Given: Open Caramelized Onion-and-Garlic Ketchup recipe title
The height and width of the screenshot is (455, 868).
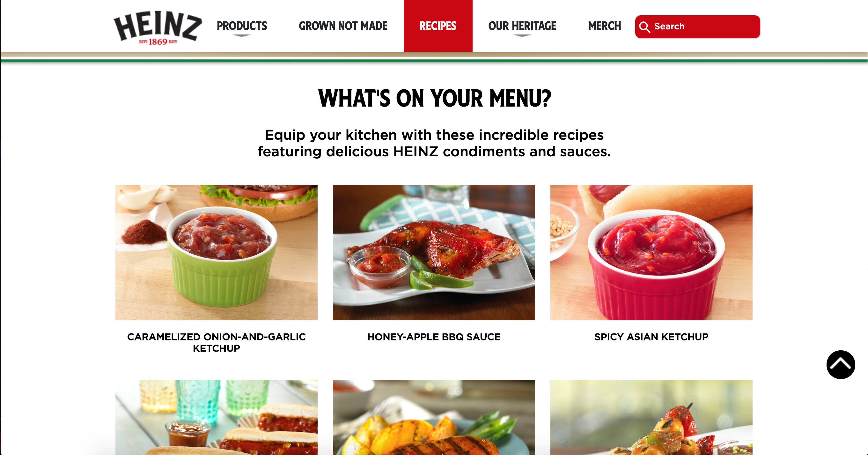Looking at the screenshot, I should coord(216,342).
